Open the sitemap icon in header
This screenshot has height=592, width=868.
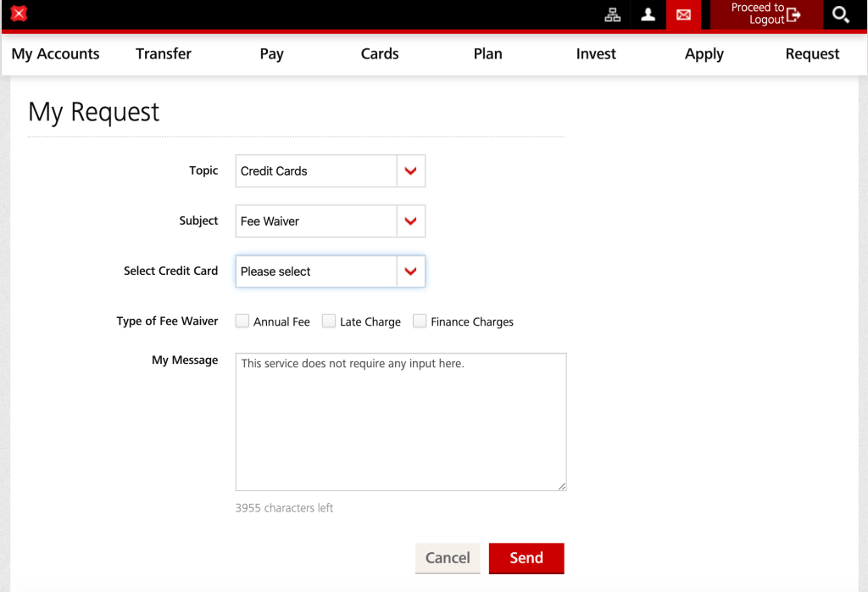pyautogui.click(x=612, y=14)
